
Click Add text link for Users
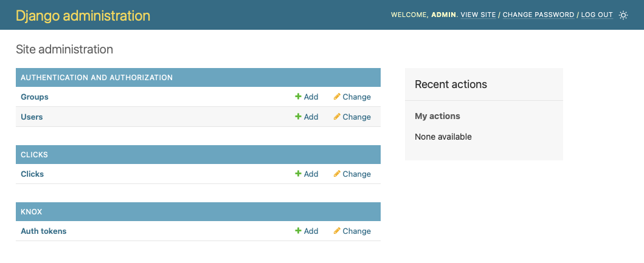pyautogui.click(x=311, y=117)
